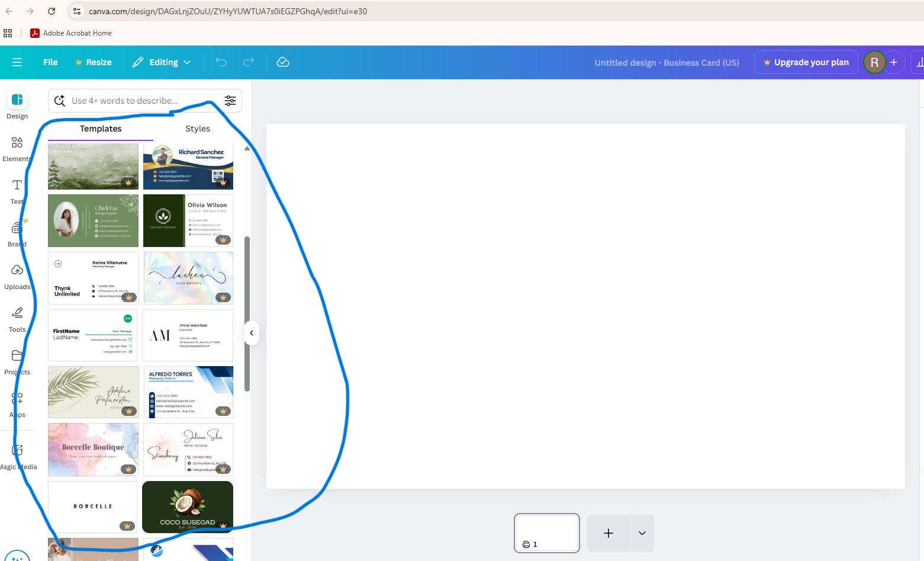Open the Design sidebar panel
Viewport: 924px width, 561px height.
pos(17,105)
